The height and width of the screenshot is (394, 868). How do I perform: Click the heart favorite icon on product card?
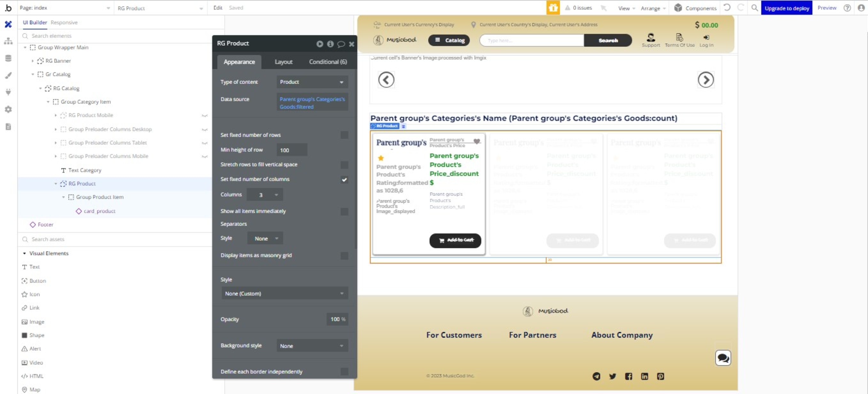[x=477, y=141]
